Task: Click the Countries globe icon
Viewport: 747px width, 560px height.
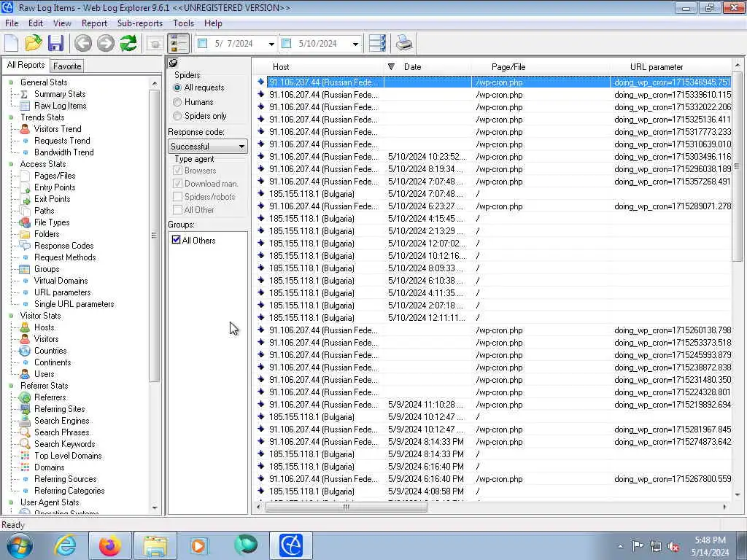Action: pyautogui.click(x=25, y=351)
